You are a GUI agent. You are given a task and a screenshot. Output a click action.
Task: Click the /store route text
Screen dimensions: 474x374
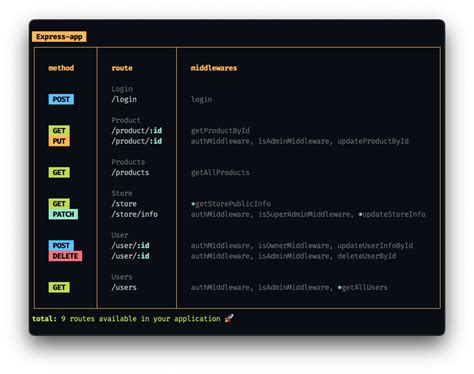124,204
